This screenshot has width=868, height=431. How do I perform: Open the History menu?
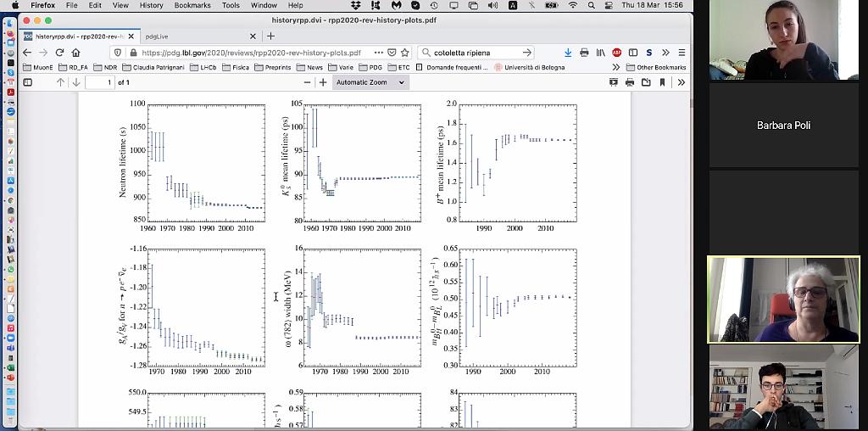151,5
